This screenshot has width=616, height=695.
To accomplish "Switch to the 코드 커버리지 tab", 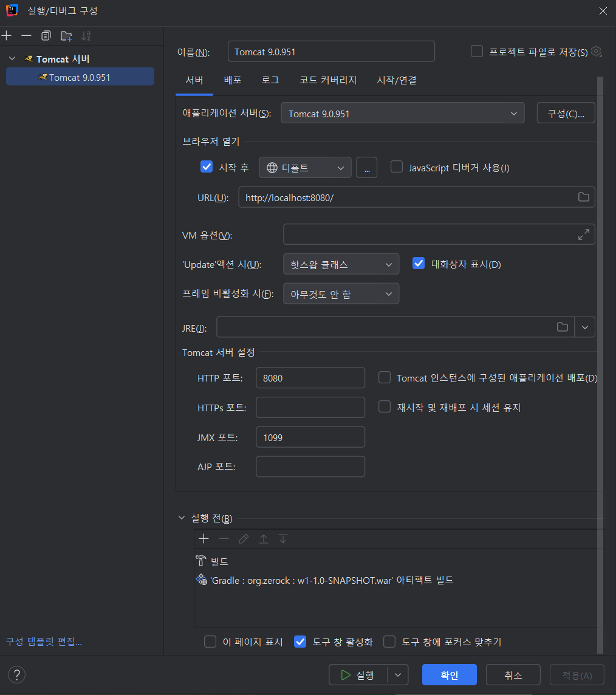I will click(328, 80).
